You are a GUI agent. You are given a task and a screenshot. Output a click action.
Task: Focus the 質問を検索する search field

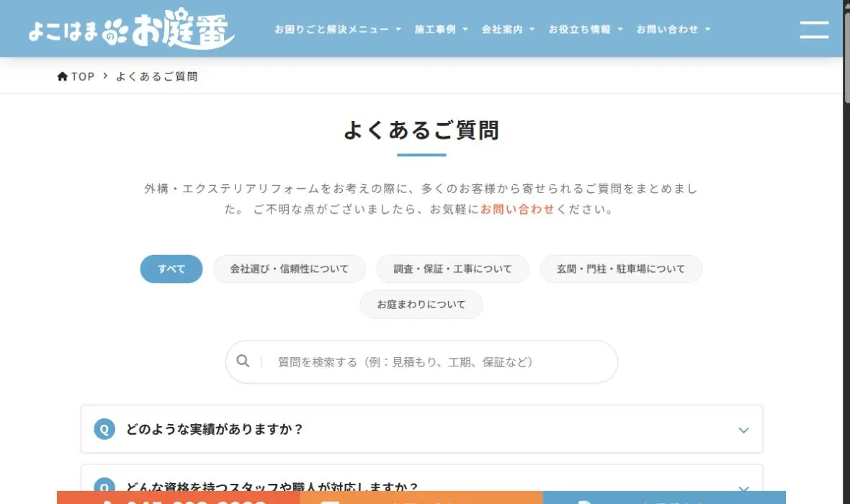(421, 361)
